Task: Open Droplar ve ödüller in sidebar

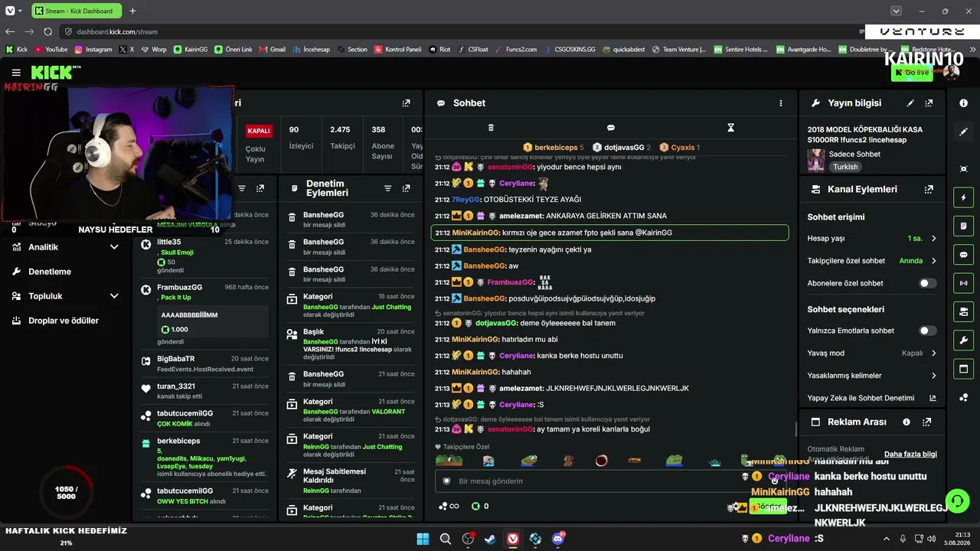Action: click(x=64, y=321)
